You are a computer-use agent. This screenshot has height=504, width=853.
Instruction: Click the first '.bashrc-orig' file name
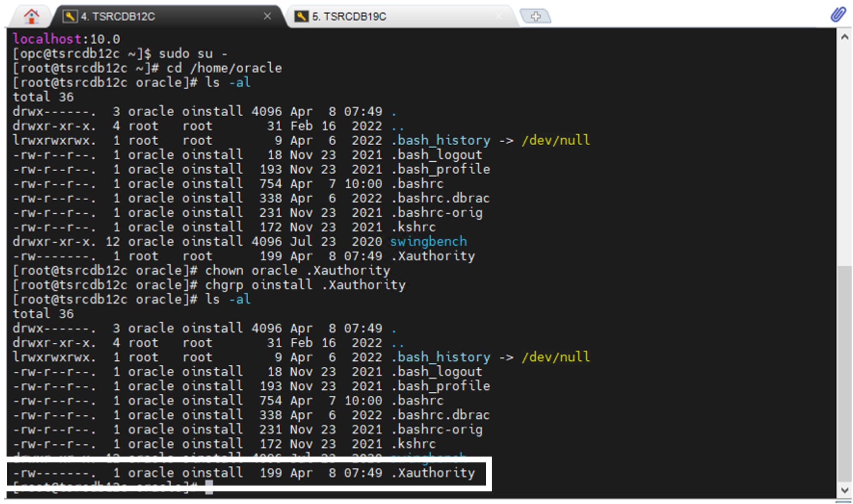click(x=437, y=213)
